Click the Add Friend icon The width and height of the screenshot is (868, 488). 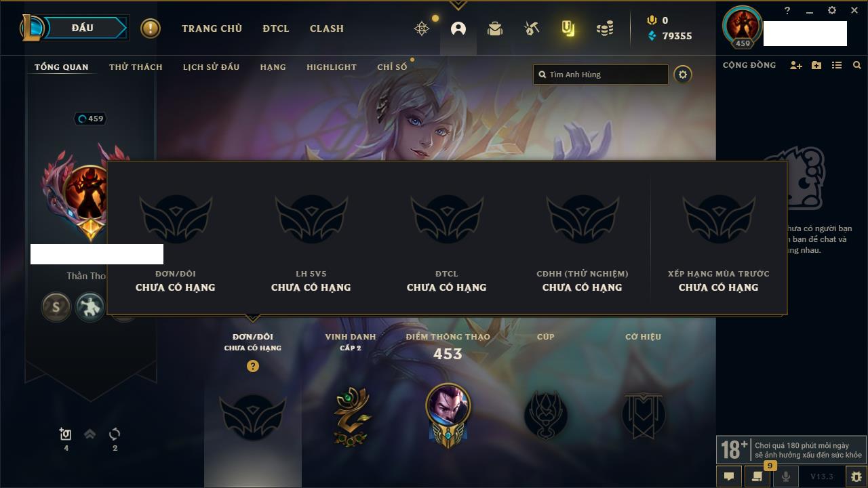pyautogui.click(x=796, y=65)
